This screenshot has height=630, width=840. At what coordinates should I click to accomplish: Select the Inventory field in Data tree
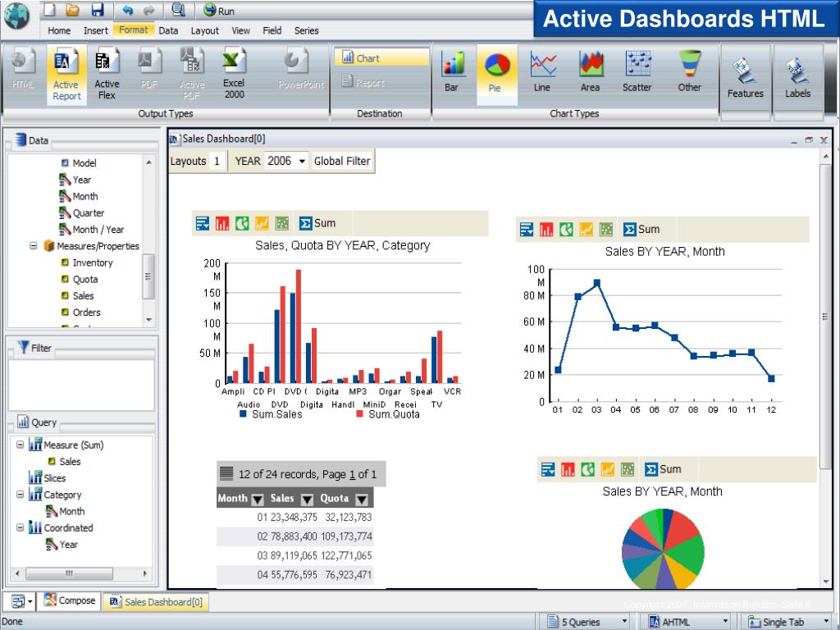click(x=92, y=262)
